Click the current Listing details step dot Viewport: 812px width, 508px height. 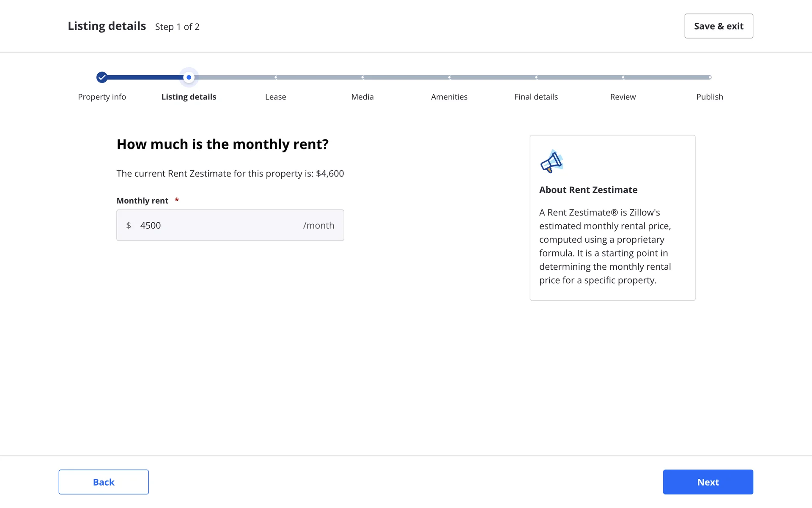(x=189, y=77)
